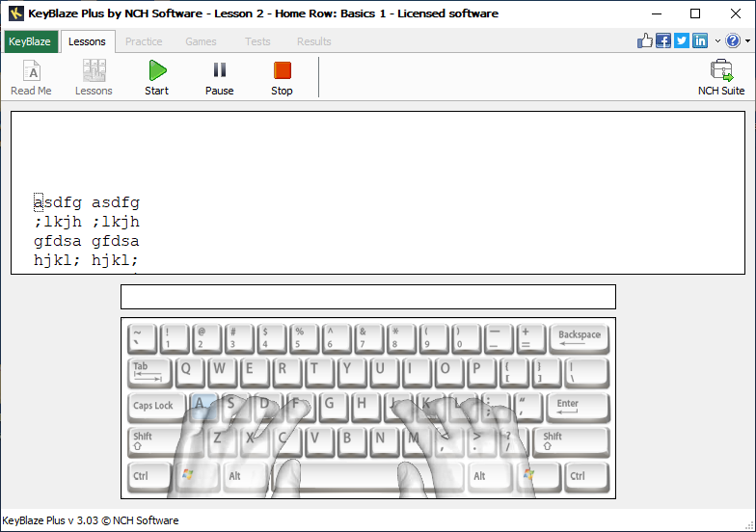Click the left Shift key
The width and height of the screenshot is (756, 532).
coord(164,441)
